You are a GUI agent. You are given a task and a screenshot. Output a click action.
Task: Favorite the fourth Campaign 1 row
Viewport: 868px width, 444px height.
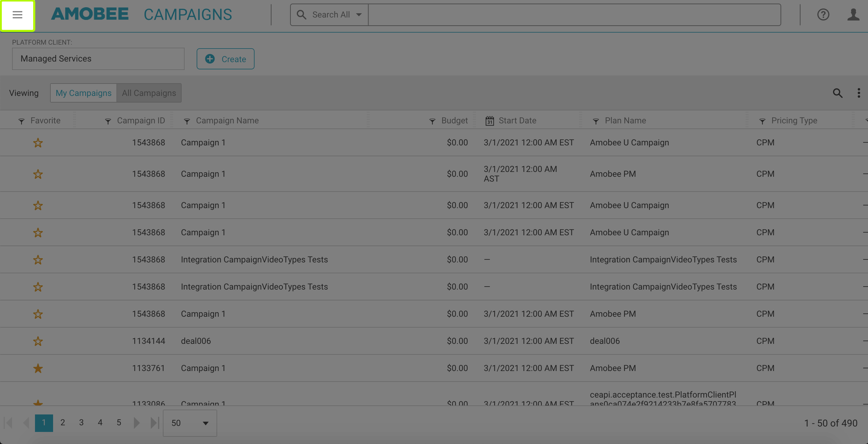pyautogui.click(x=38, y=233)
